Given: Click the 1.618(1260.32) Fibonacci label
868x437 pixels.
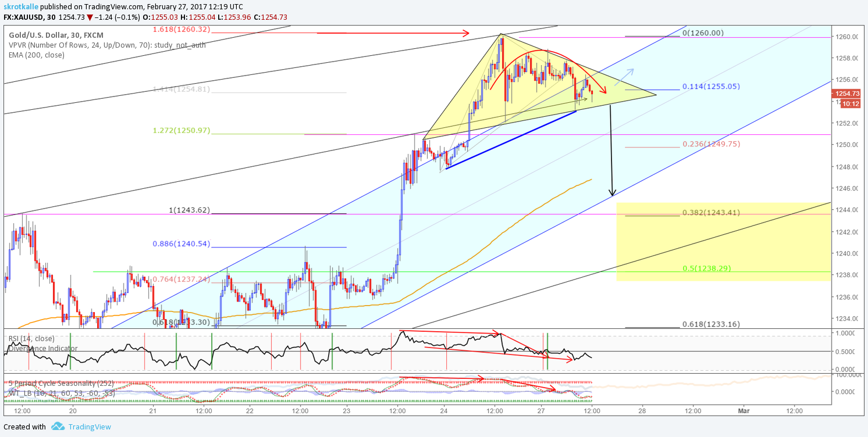Looking at the screenshot, I should click(181, 29).
